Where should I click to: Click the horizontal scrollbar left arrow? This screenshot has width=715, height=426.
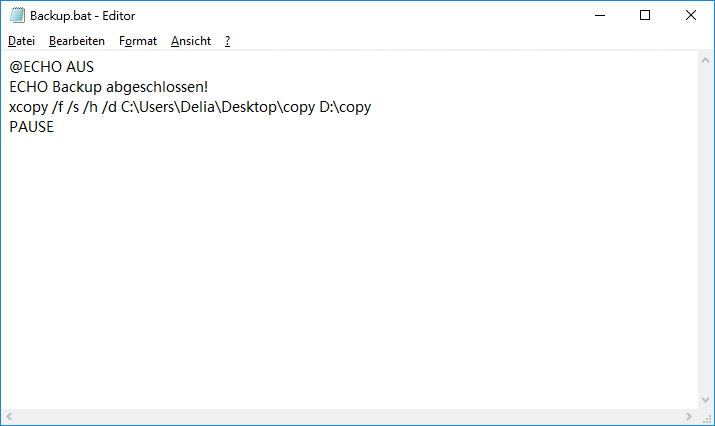[9, 416]
